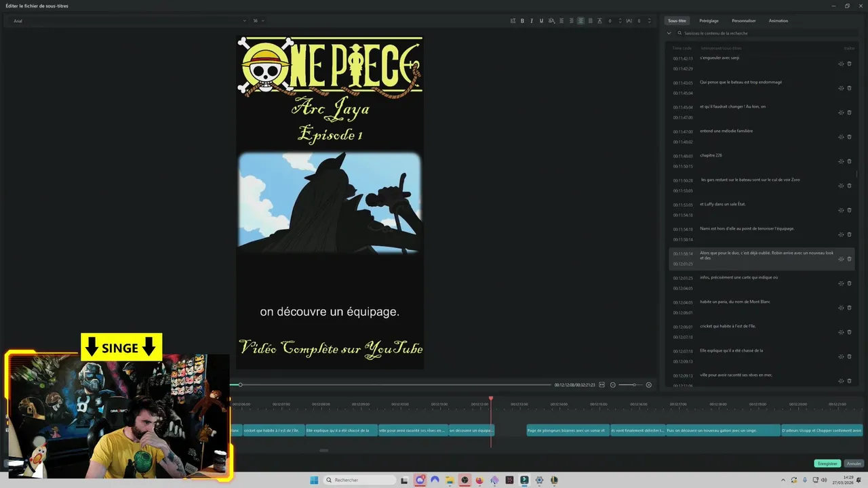Screen dimensions: 868x488
Task: Toggle italic formatting in the subtitle toolbar
Action: (532, 21)
